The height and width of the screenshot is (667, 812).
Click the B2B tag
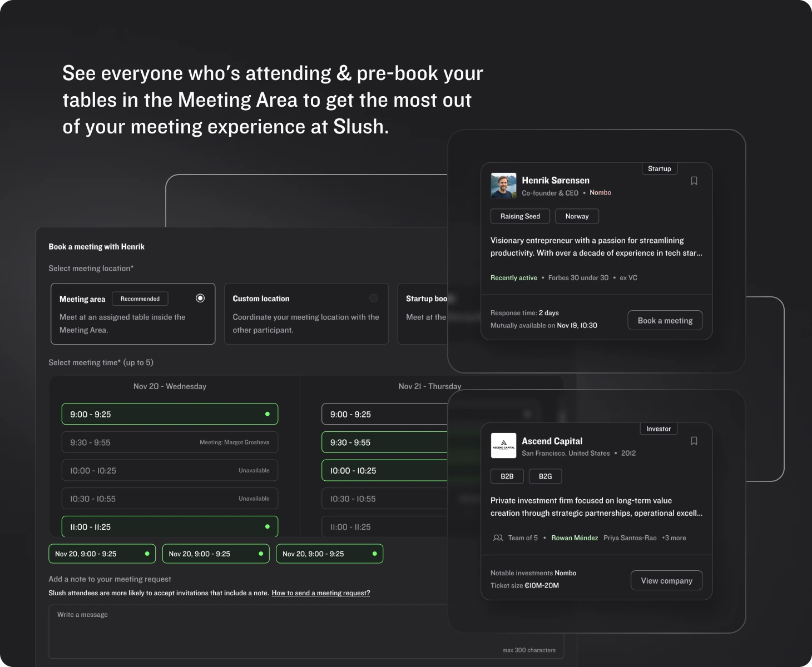click(x=507, y=476)
